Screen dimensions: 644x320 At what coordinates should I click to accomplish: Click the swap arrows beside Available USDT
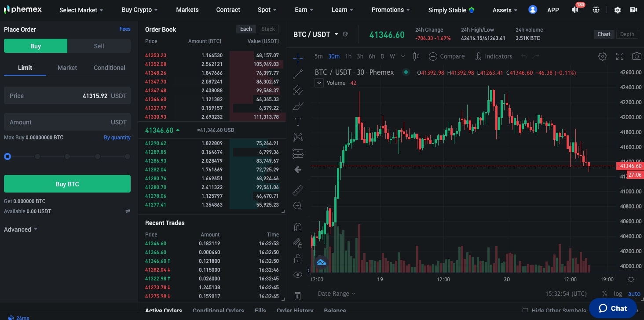[x=128, y=211]
